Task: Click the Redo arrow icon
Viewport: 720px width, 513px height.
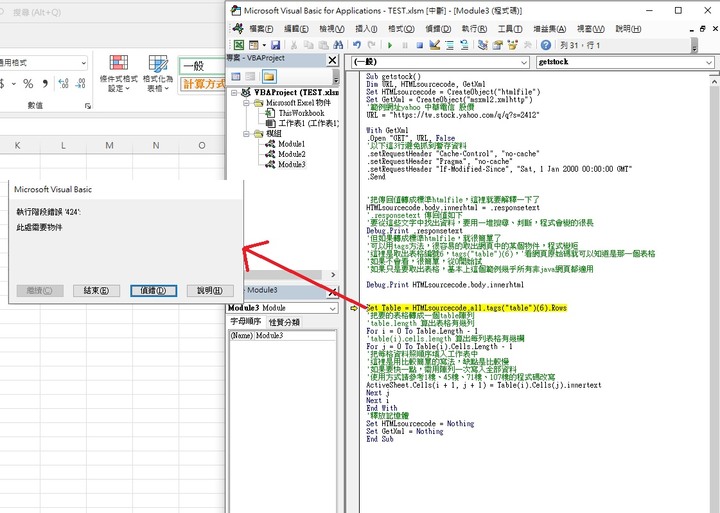Action: coord(371,45)
